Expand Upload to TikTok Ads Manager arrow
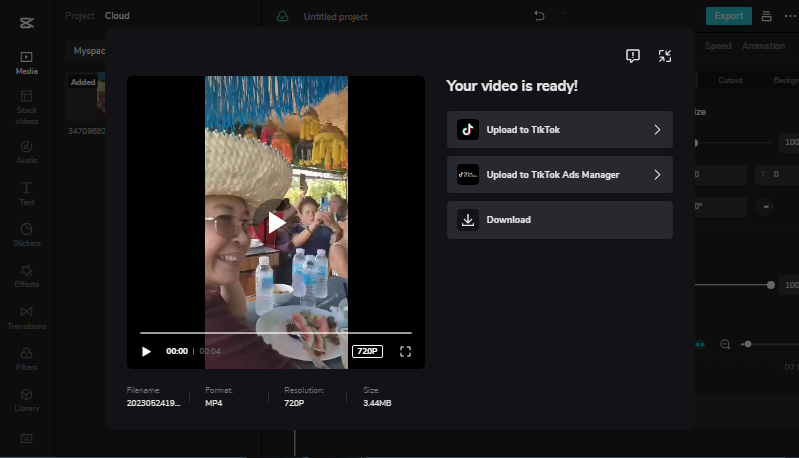Screen dimensions: 799x458 point(657,174)
